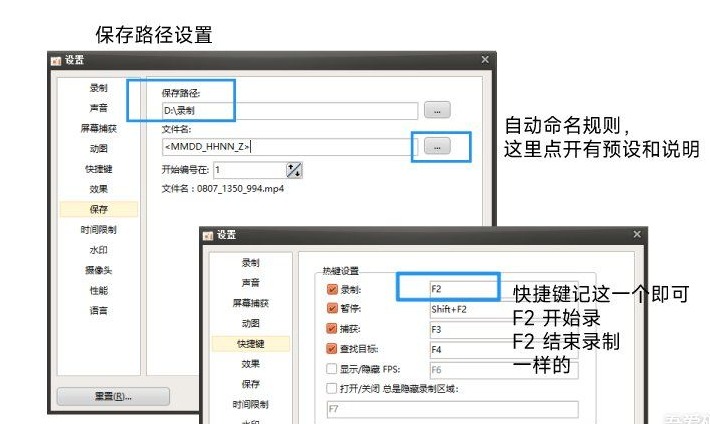Select 声音 in front settings window sidebar
Viewport: 710px width, 424px height.
[x=250, y=283]
